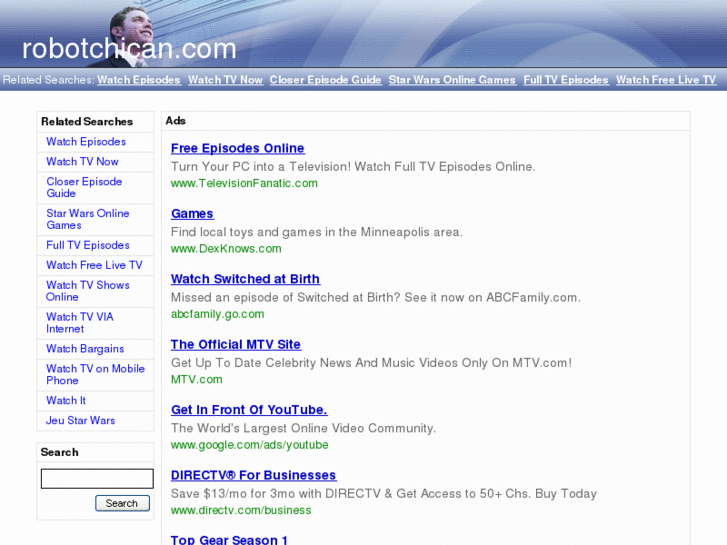Open sidebar link 'Watch TV VIA Internet'
Image resolution: width=727 pixels, height=545 pixels.
[80, 322]
